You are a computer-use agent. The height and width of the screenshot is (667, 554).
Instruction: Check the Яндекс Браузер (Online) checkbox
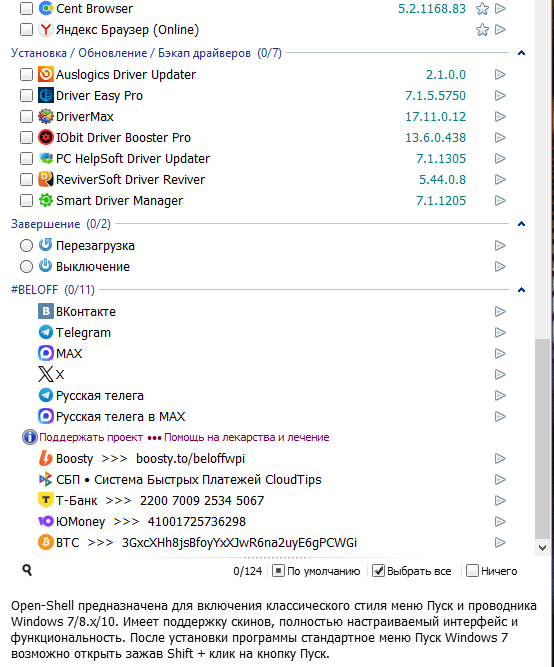(x=26, y=30)
